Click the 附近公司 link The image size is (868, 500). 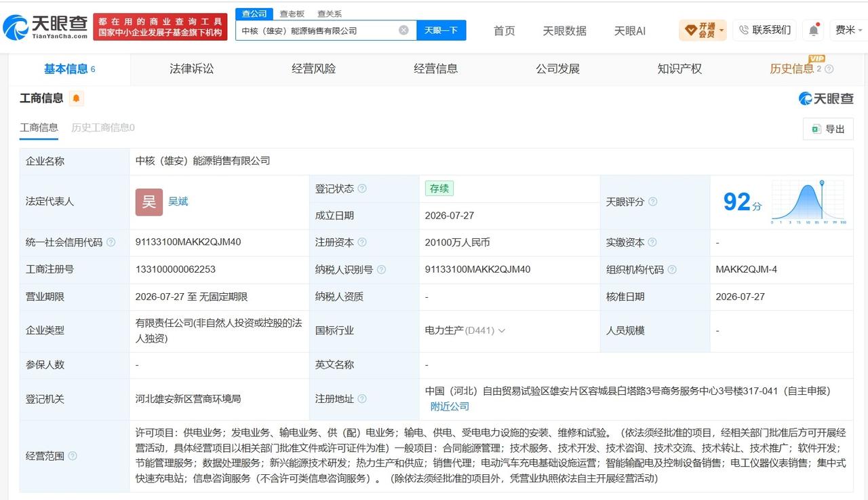tap(450, 406)
